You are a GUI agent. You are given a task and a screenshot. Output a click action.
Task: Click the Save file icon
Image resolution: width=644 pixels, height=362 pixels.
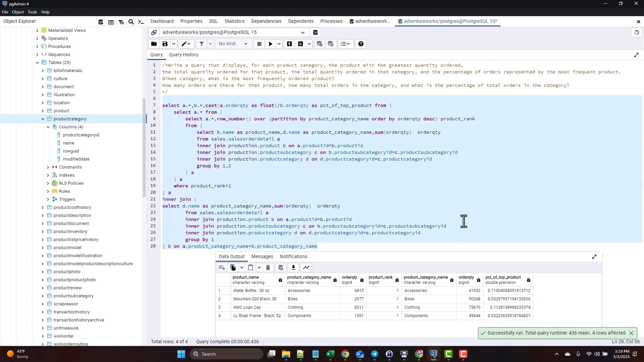(x=165, y=44)
